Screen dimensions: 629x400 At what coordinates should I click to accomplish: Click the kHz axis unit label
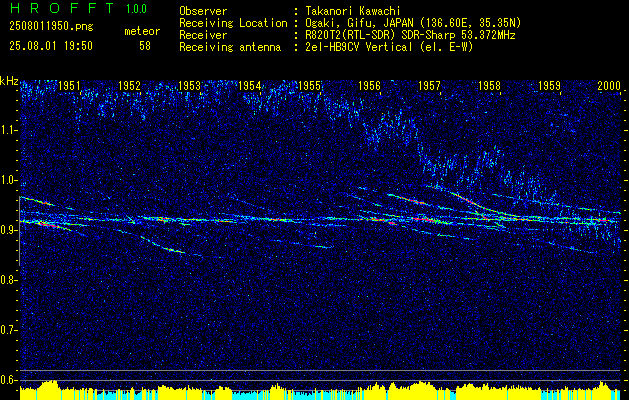[x=9, y=81]
